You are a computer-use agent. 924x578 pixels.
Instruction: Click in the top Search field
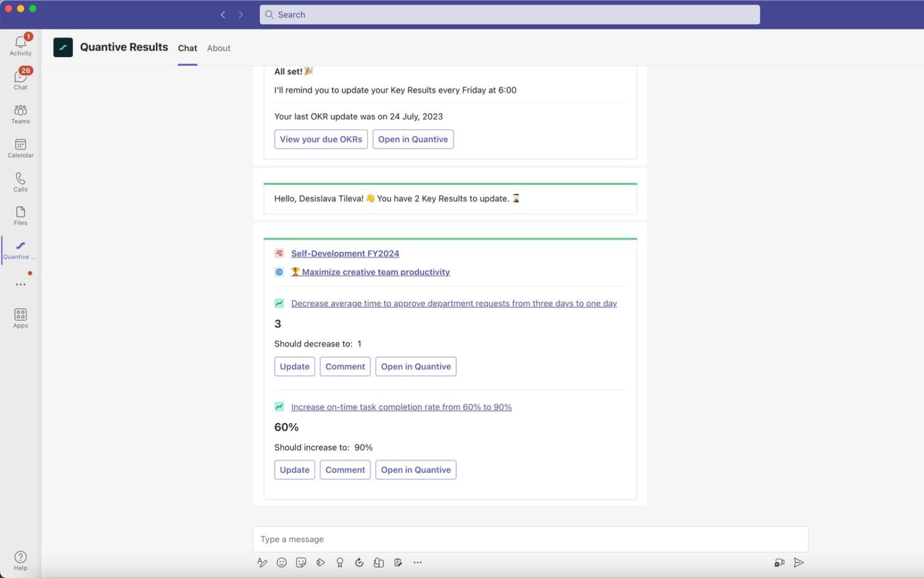coord(510,14)
